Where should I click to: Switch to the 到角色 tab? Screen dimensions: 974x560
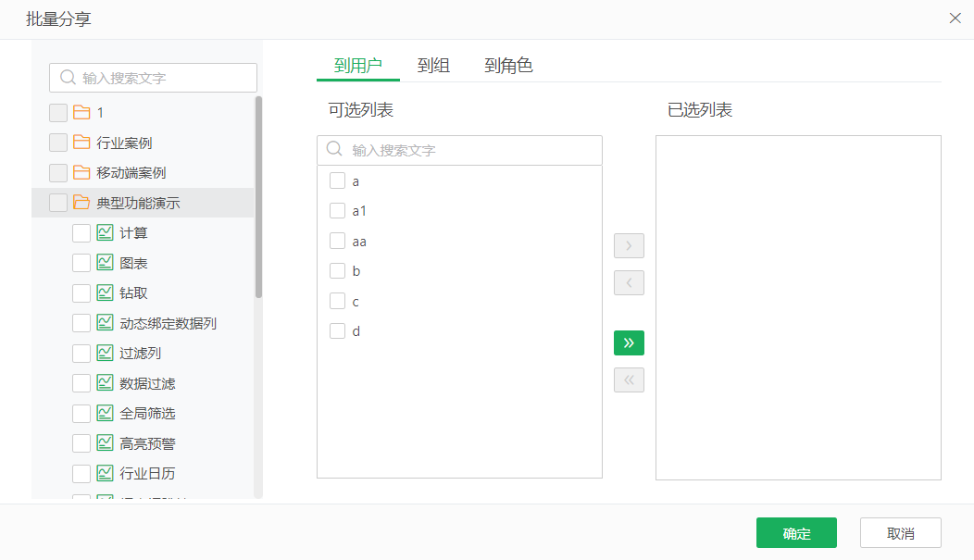click(x=508, y=65)
